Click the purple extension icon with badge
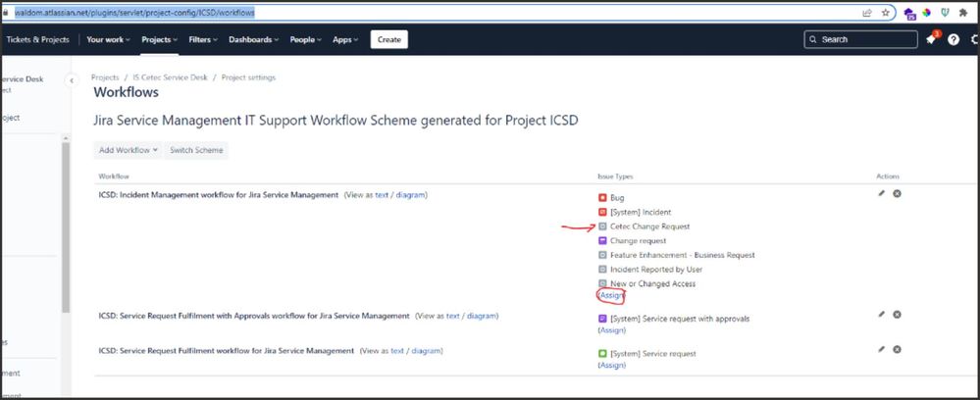The height and width of the screenshot is (400, 980). 910,13
